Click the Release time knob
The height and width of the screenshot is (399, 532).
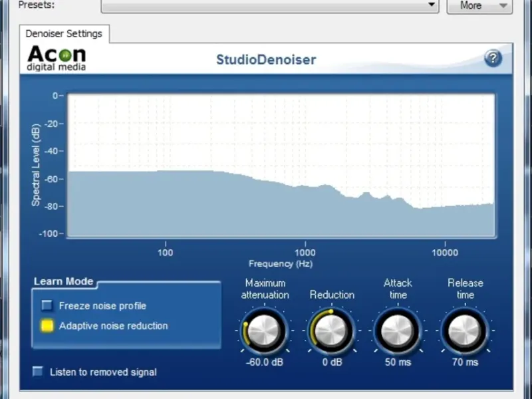click(465, 331)
